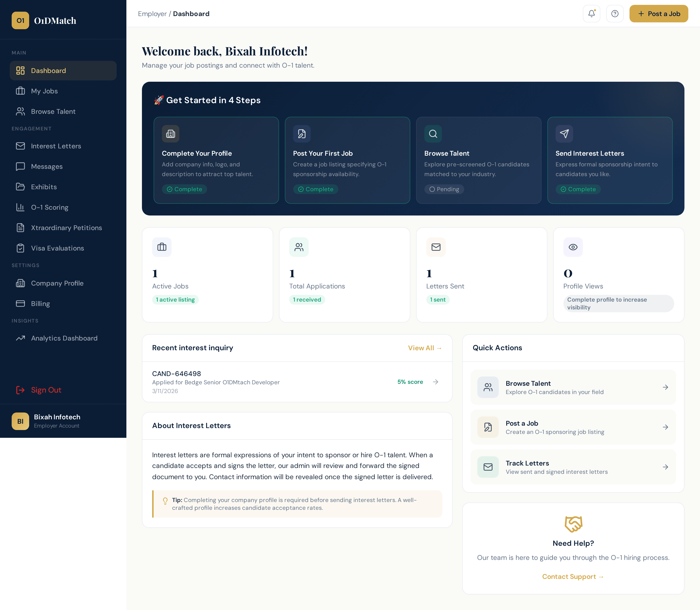Screen dimensions: 700x610
Task: Click the 1 active listing badge
Action: [175, 300]
